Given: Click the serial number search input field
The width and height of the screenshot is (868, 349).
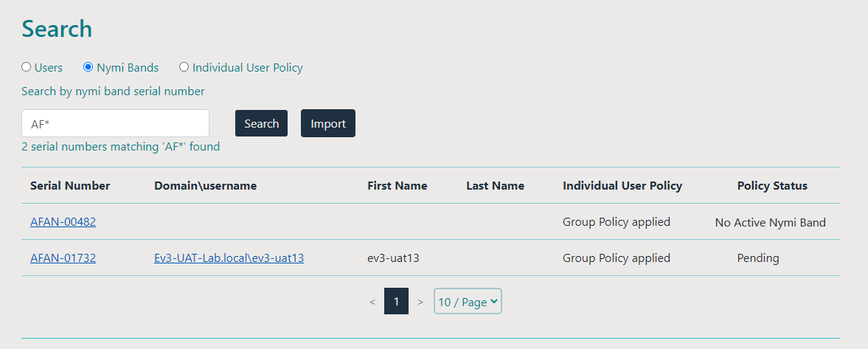Looking at the screenshot, I should pyautogui.click(x=115, y=123).
